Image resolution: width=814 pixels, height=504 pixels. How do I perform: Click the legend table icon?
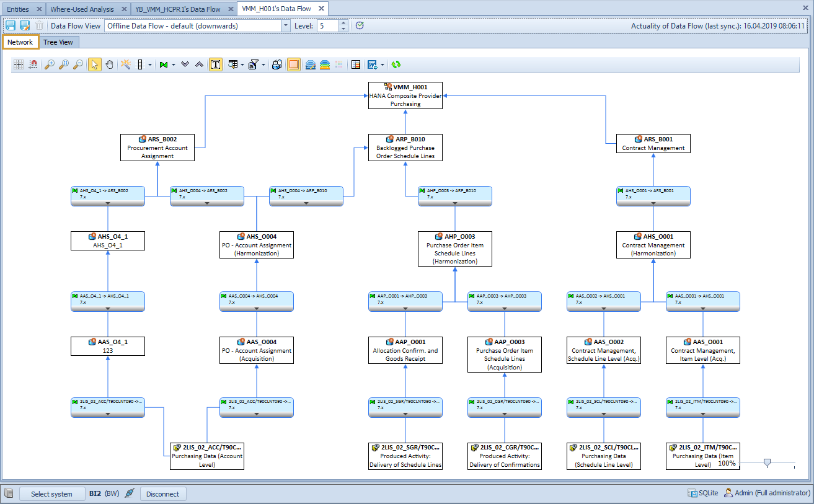tap(355, 64)
